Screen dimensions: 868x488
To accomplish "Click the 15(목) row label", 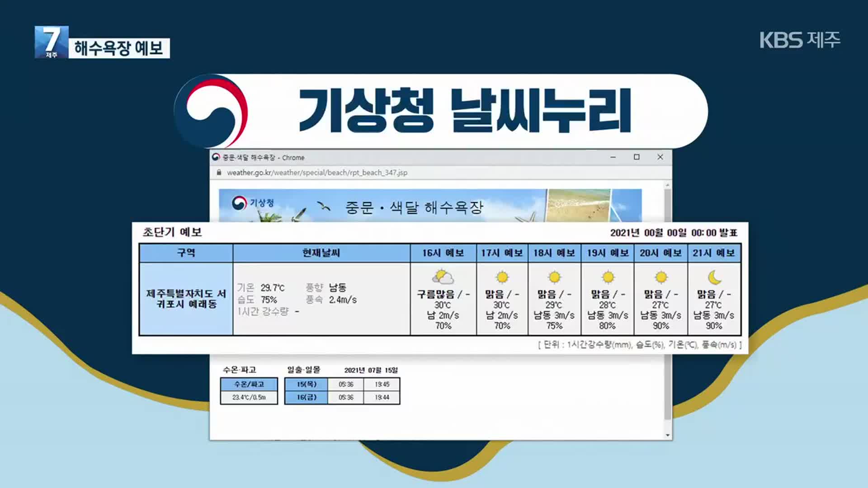I will (x=307, y=384).
